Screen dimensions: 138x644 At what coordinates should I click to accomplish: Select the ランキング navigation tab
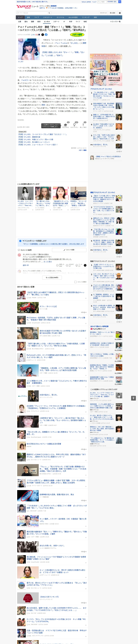(x=86, y=17)
